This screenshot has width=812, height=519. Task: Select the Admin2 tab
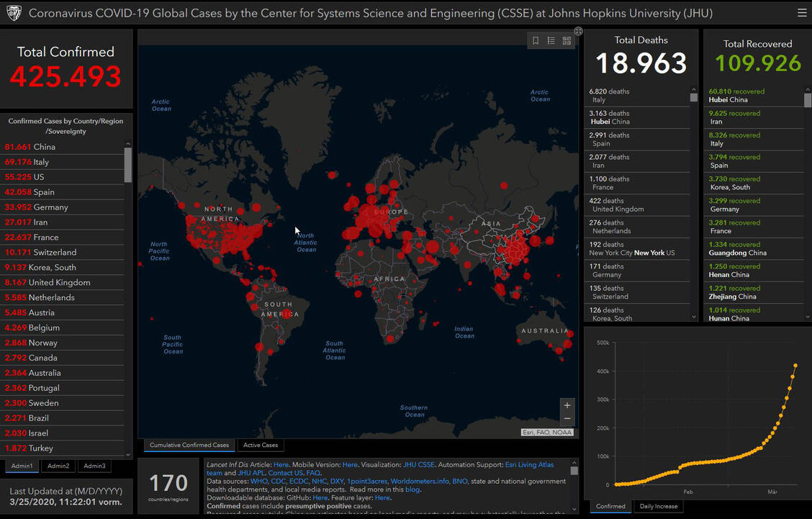58,466
